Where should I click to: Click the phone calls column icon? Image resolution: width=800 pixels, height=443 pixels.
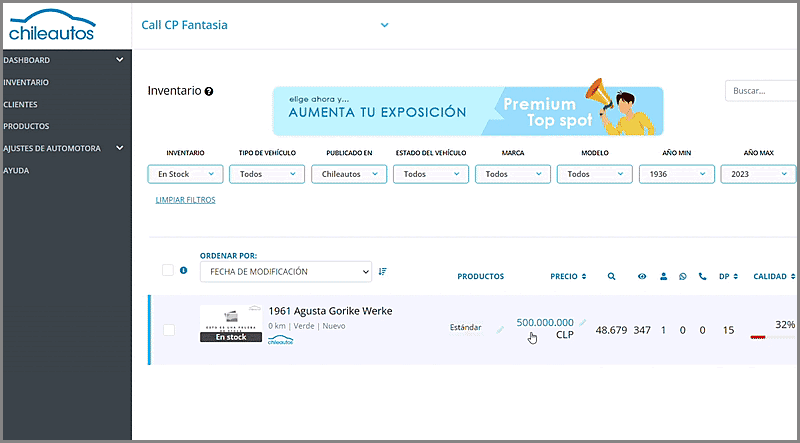[x=703, y=277]
